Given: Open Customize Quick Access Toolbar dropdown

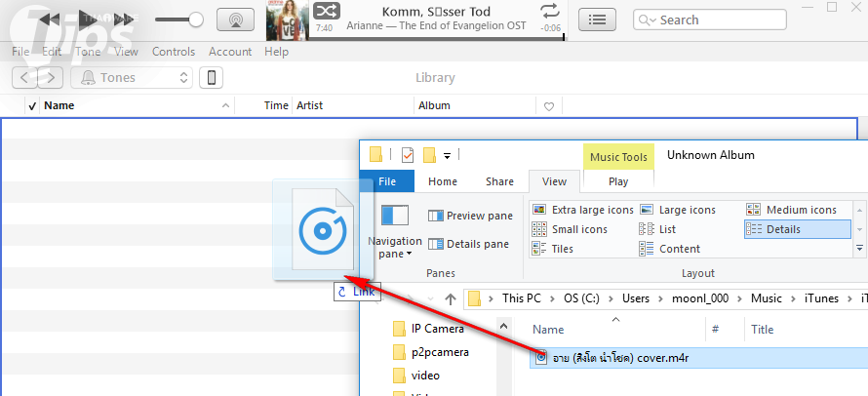Looking at the screenshot, I should click(x=447, y=156).
